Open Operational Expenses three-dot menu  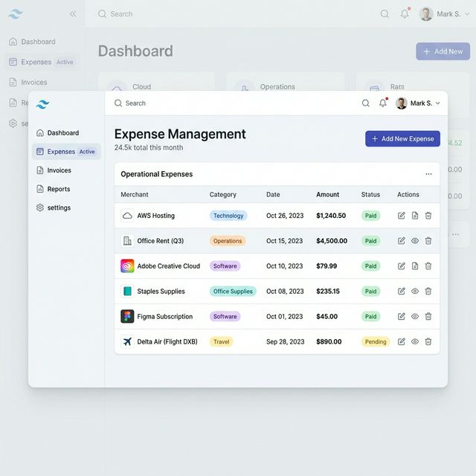click(x=428, y=174)
